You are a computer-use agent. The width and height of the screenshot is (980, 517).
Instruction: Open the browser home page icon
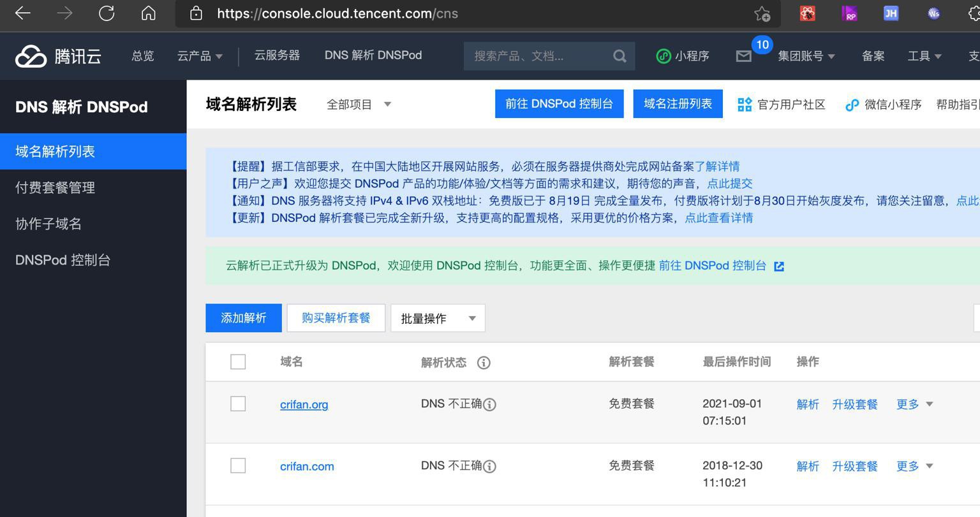(x=148, y=13)
